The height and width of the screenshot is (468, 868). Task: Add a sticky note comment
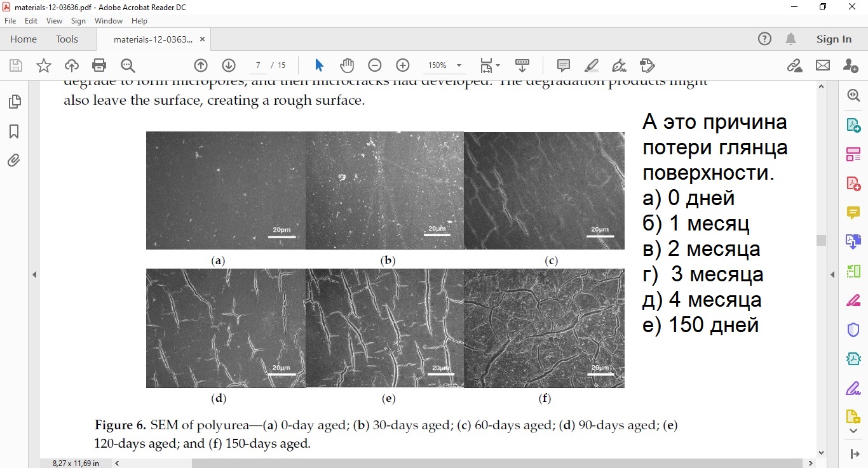(563, 65)
